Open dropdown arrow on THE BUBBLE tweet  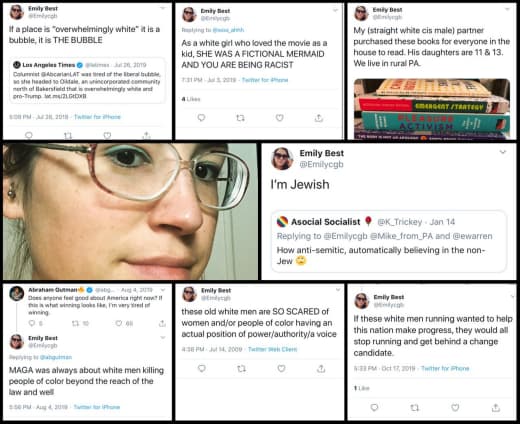(x=163, y=8)
